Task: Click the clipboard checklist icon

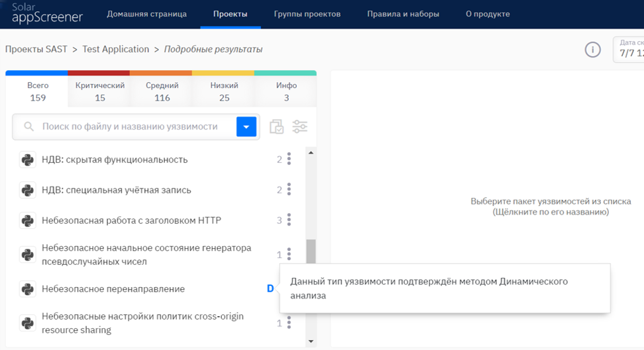Action: 276,126
